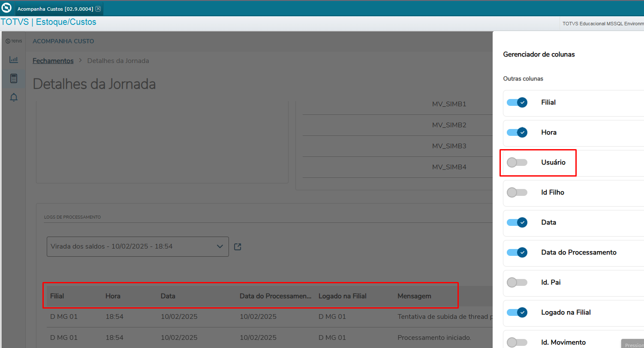Toggle the Logado na Filial column switch
The width and height of the screenshot is (644, 348).
coord(517,312)
